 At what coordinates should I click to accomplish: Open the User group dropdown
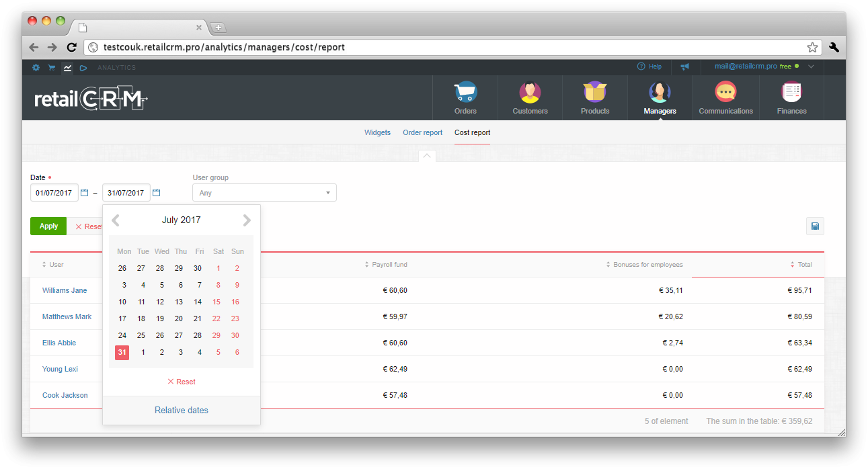pos(264,193)
